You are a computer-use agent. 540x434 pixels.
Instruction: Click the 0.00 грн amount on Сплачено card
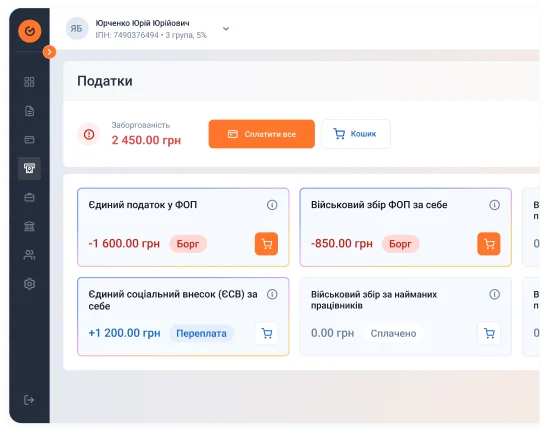click(x=332, y=333)
